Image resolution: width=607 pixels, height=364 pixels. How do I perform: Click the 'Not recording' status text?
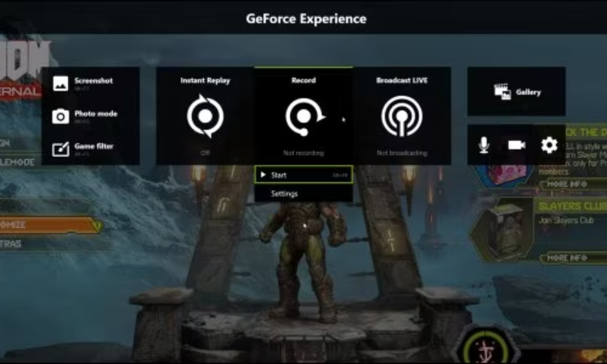pos(303,153)
